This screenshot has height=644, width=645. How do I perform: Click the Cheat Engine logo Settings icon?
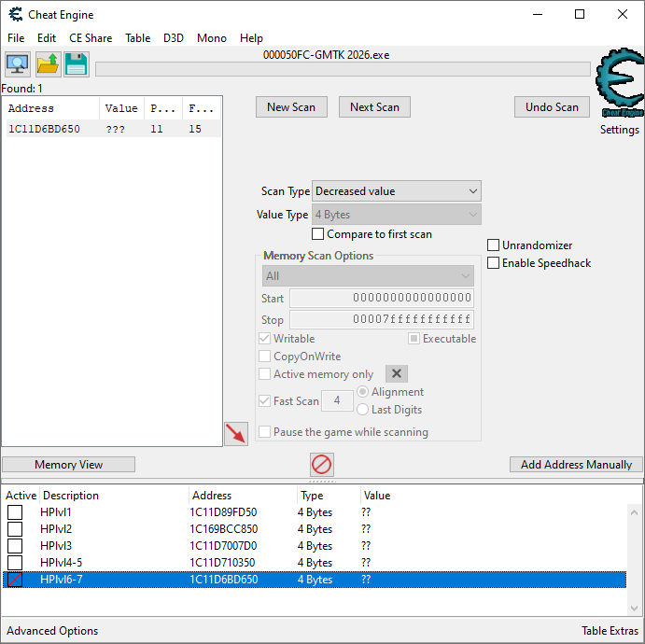tap(620, 83)
